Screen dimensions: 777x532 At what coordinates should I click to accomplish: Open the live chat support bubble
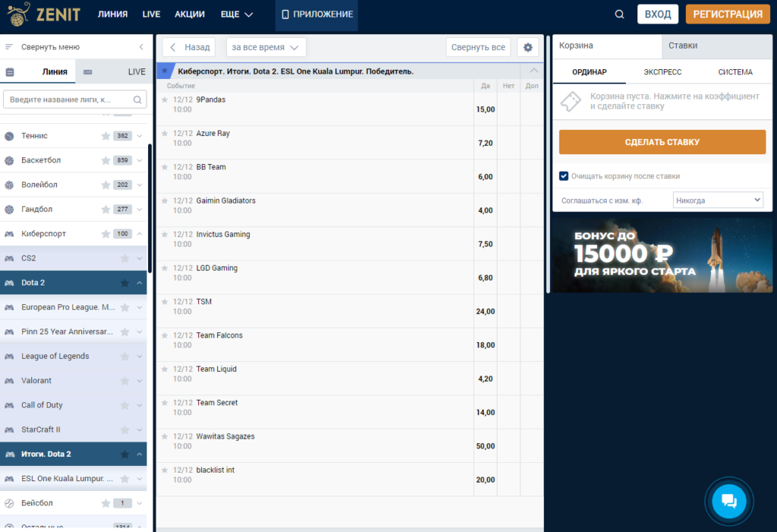point(729,501)
